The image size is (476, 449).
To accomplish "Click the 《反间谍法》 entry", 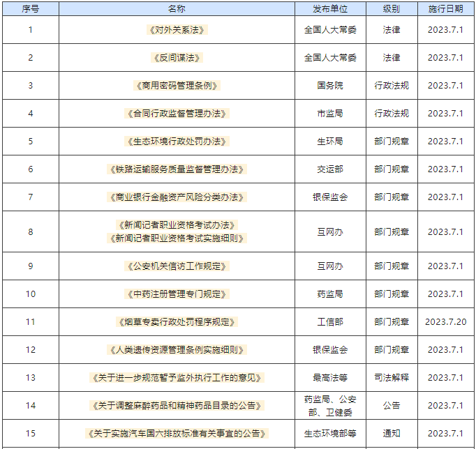I will coord(177,58).
